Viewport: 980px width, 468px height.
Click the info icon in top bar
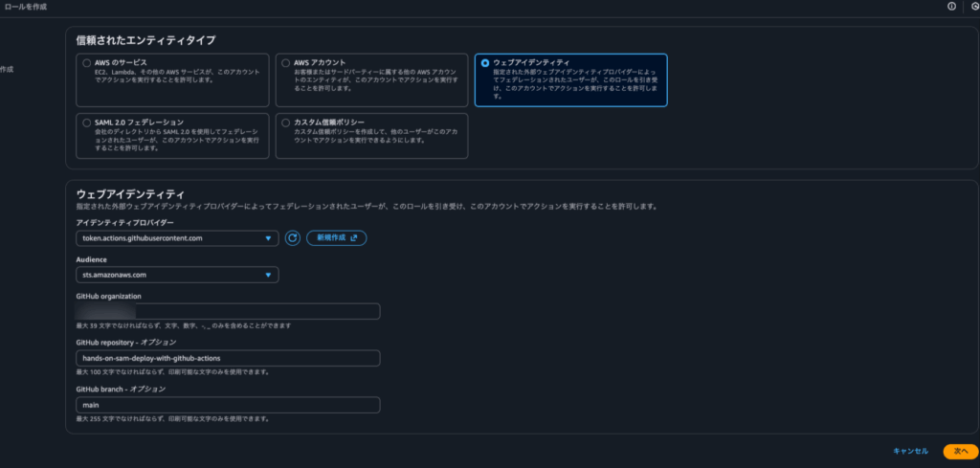[951, 6]
